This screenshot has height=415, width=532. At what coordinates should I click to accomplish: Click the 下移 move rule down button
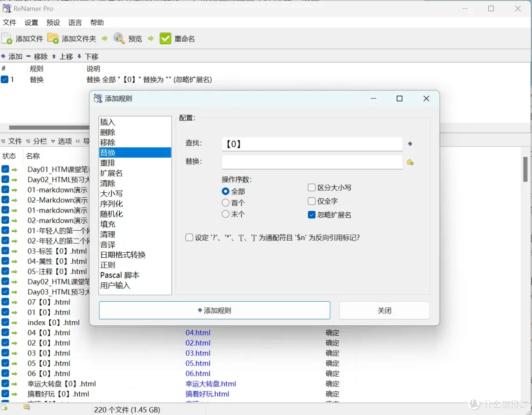[88, 56]
